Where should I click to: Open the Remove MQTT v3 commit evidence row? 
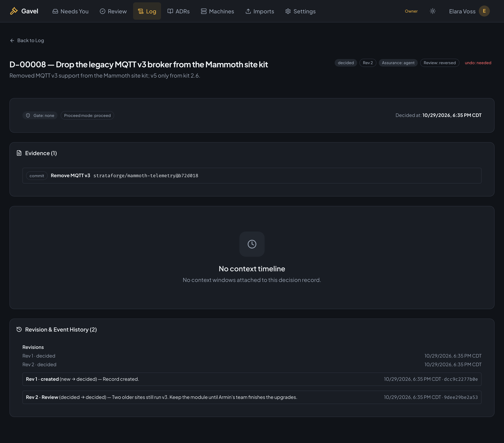point(252,176)
